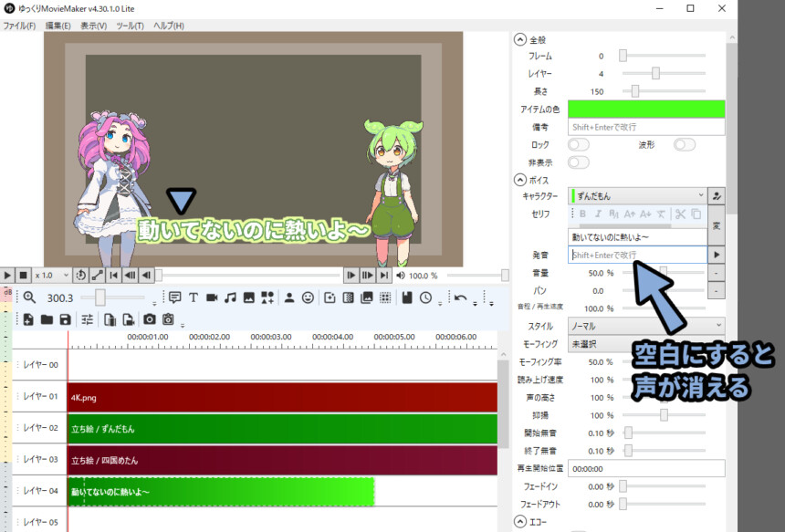Undo the last action with arrow icon
The width and height of the screenshot is (785, 532).
coord(461,297)
